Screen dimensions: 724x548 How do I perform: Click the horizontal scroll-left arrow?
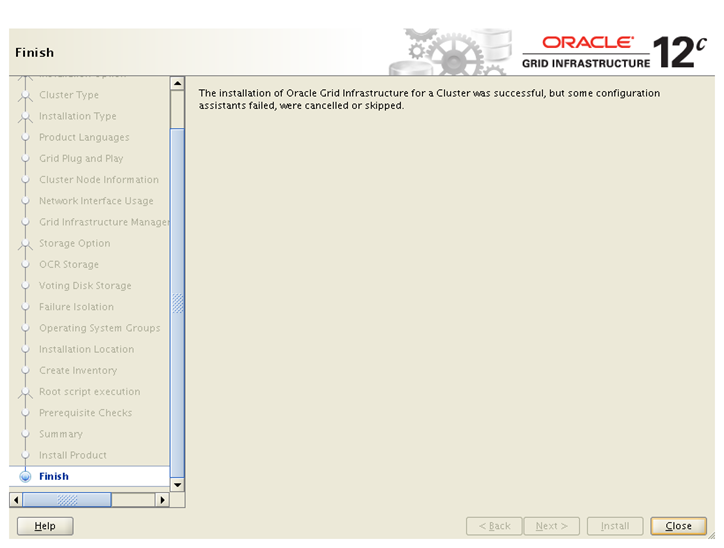(16, 500)
